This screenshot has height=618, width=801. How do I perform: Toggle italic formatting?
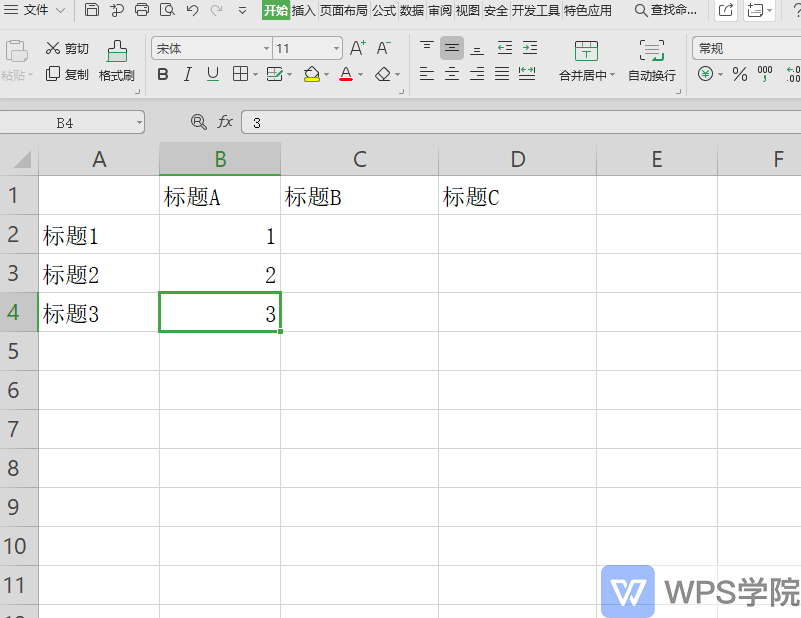(x=187, y=75)
